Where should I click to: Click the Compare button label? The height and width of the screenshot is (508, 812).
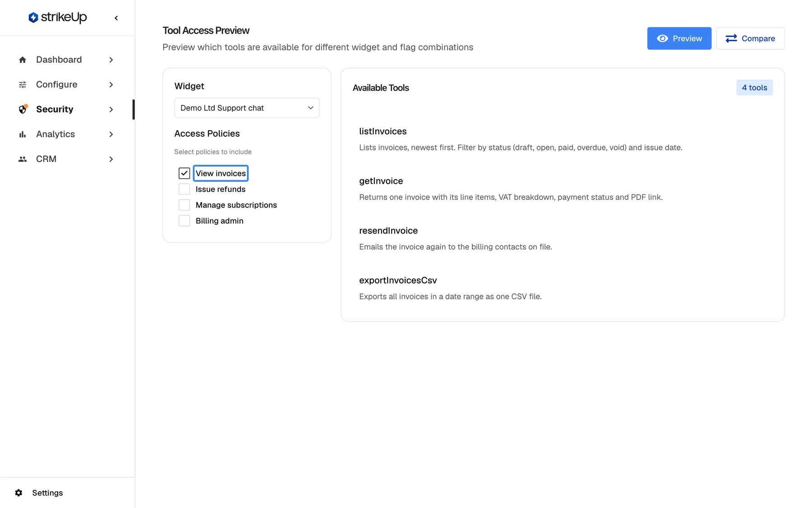pos(758,38)
